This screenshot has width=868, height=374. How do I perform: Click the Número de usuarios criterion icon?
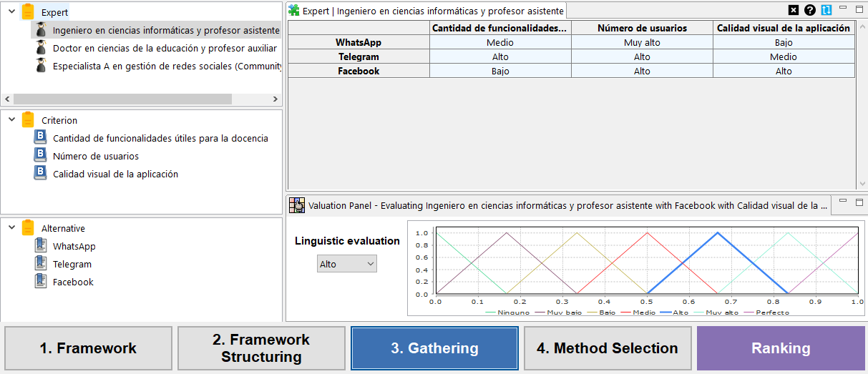(41, 156)
